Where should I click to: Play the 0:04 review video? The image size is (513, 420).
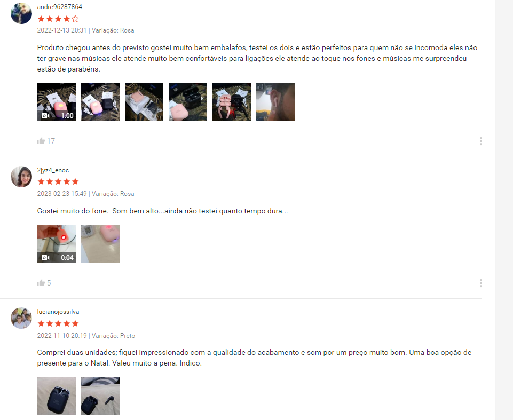(57, 244)
